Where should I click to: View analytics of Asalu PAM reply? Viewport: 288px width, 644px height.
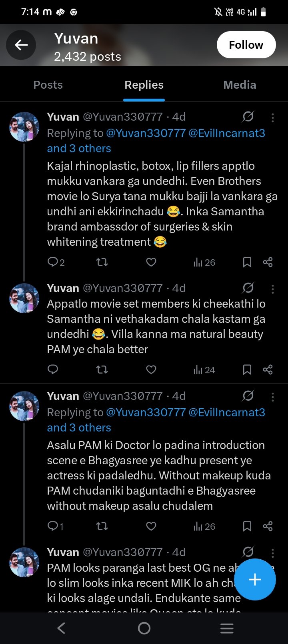(204, 527)
